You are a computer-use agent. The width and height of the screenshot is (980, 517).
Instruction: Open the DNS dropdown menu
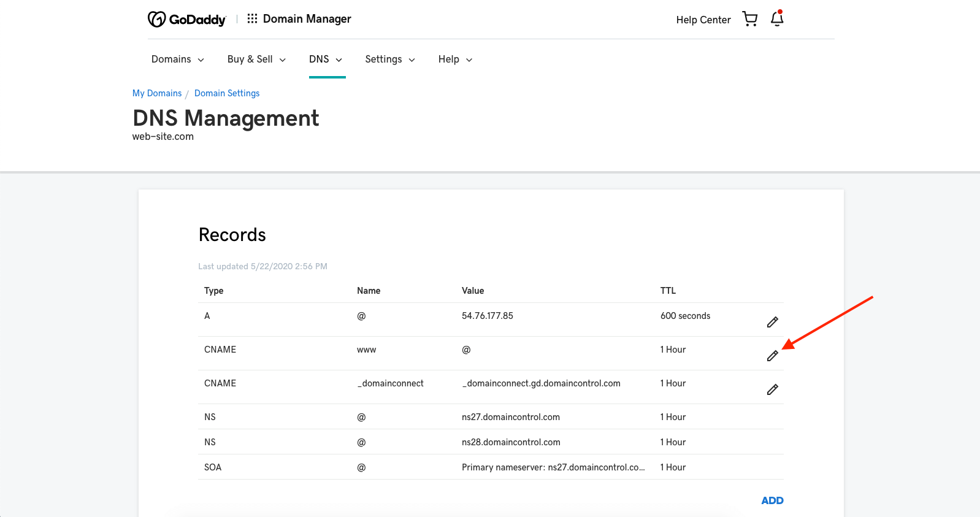tap(326, 59)
